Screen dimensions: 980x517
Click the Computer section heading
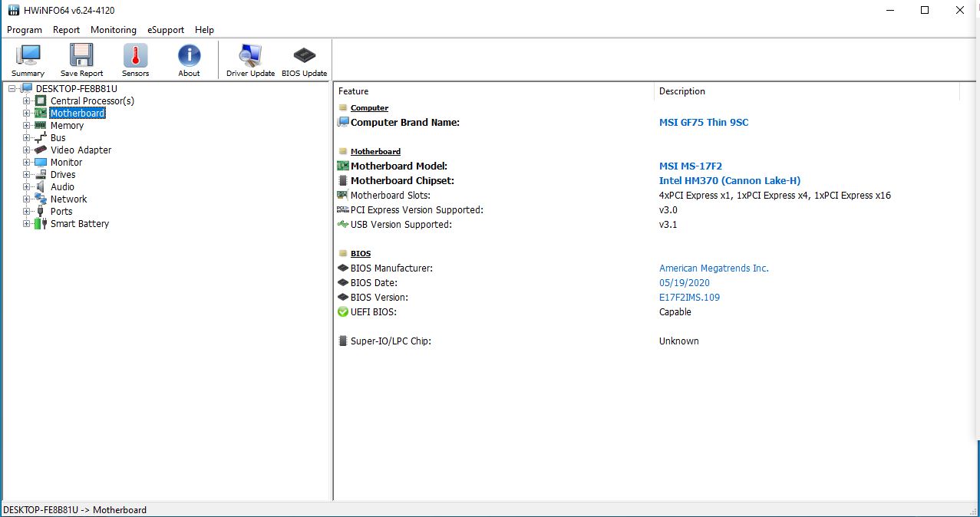click(x=369, y=108)
